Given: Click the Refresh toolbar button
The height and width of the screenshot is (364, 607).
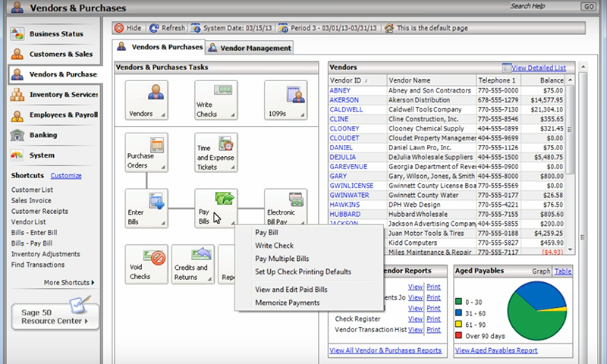Looking at the screenshot, I should pos(167,28).
